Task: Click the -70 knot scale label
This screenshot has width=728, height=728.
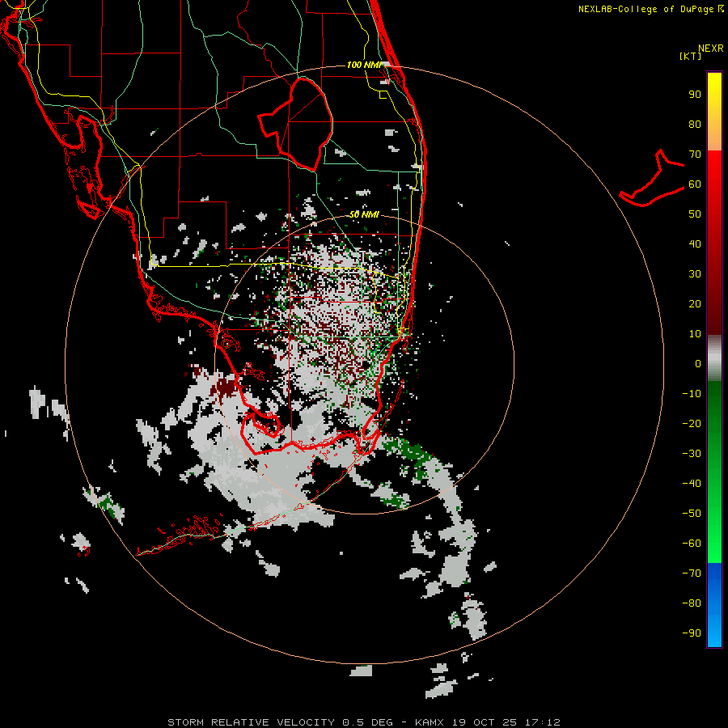Action: pos(692,574)
